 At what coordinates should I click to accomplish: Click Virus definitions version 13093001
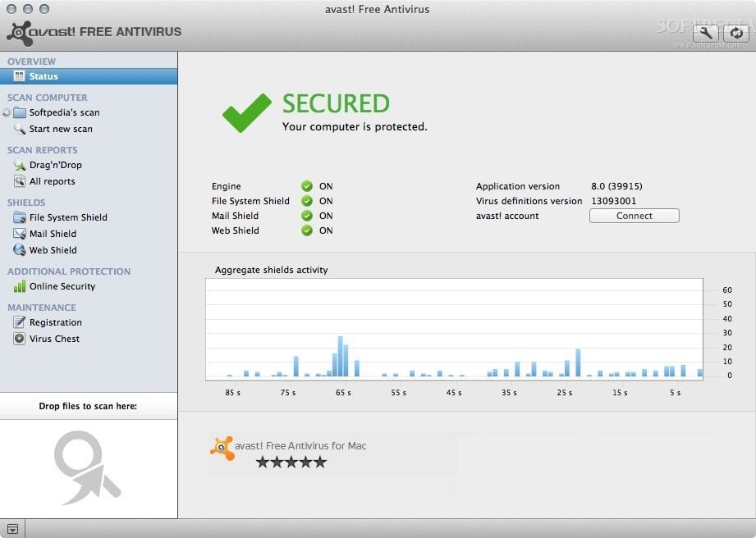click(x=614, y=201)
